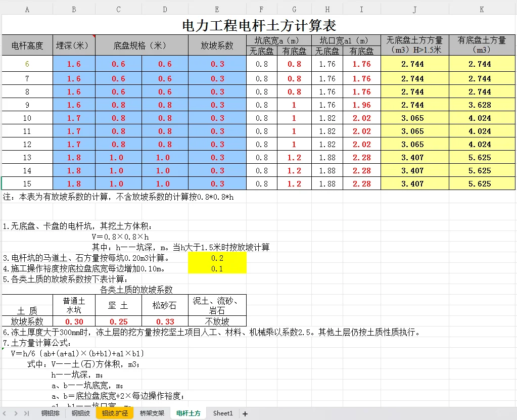Screen dimensions: 517x420
Task: Click the add new worksheet plus icon
Action: click(x=245, y=413)
